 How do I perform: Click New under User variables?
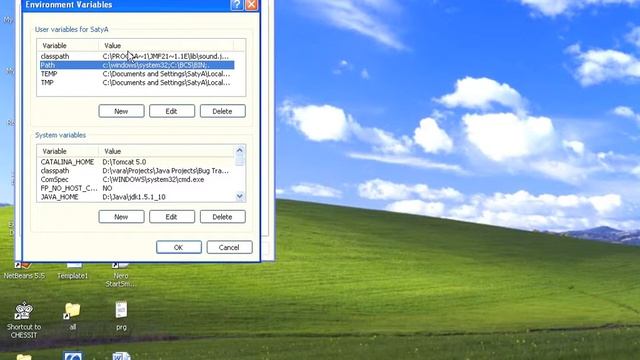[121, 111]
